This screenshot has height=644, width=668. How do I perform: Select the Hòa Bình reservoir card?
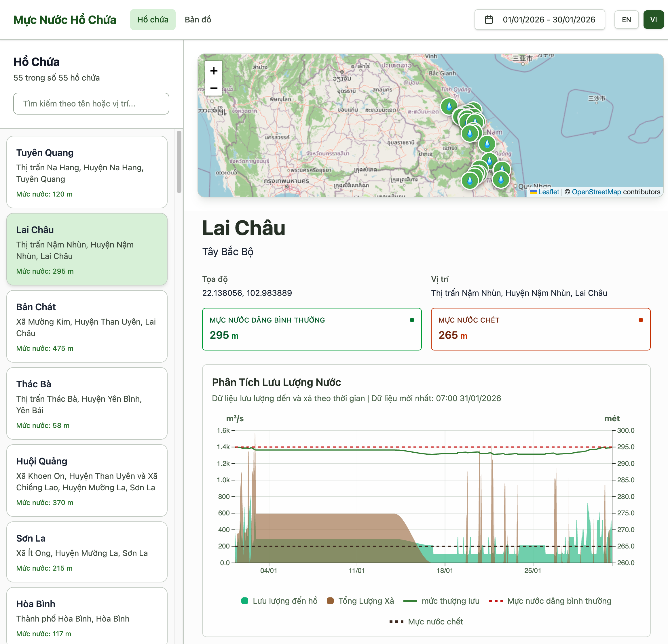tap(87, 616)
